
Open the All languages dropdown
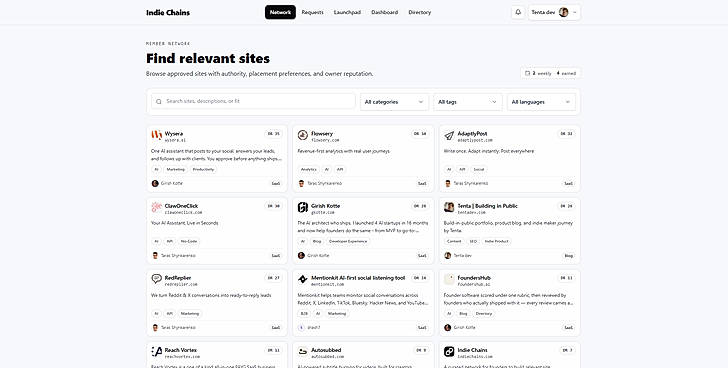pyautogui.click(x=541, y=102)
